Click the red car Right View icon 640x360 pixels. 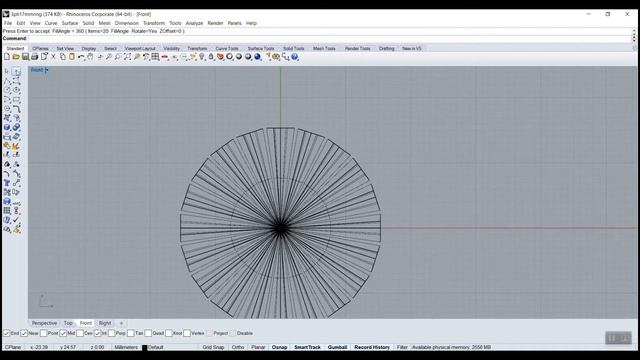164,57
